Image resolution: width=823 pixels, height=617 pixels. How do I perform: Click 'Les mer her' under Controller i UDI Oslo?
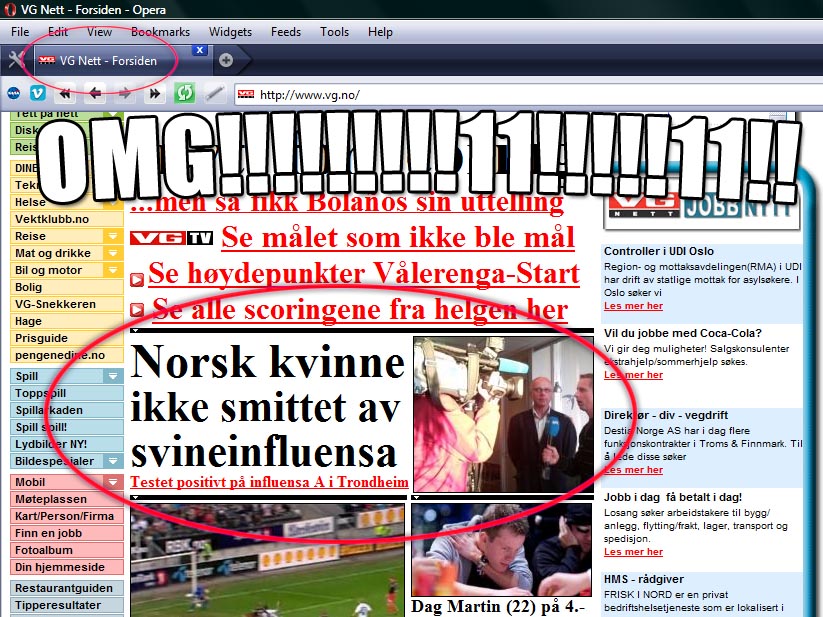tap(633, 306)
